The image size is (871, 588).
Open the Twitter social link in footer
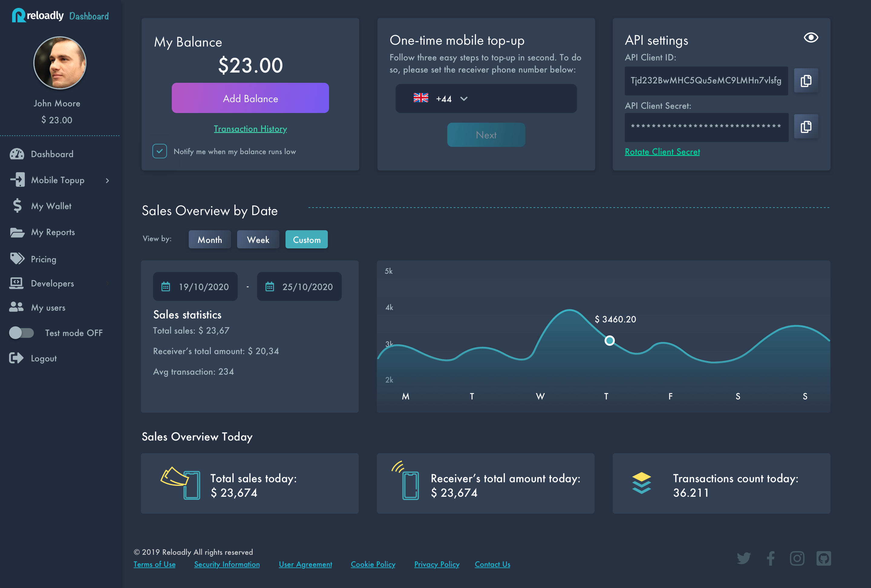[744, 559]
